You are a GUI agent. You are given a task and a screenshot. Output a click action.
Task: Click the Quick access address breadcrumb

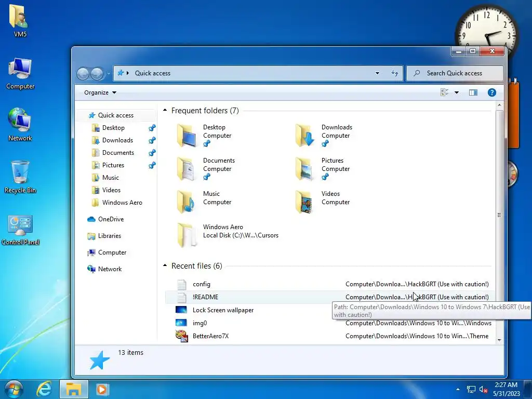tap(152, 73)
